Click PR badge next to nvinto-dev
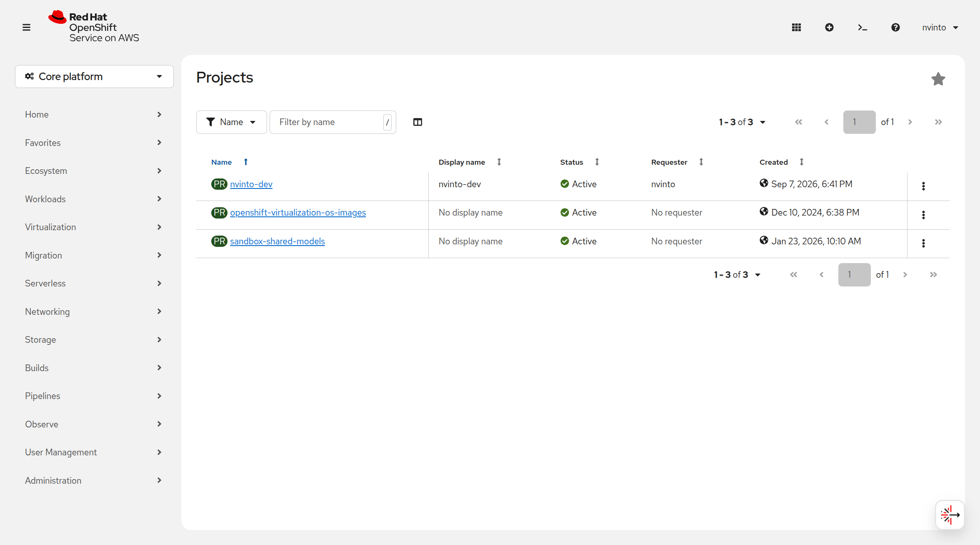This screenshot has width=980, height=545. click(219, 184)
